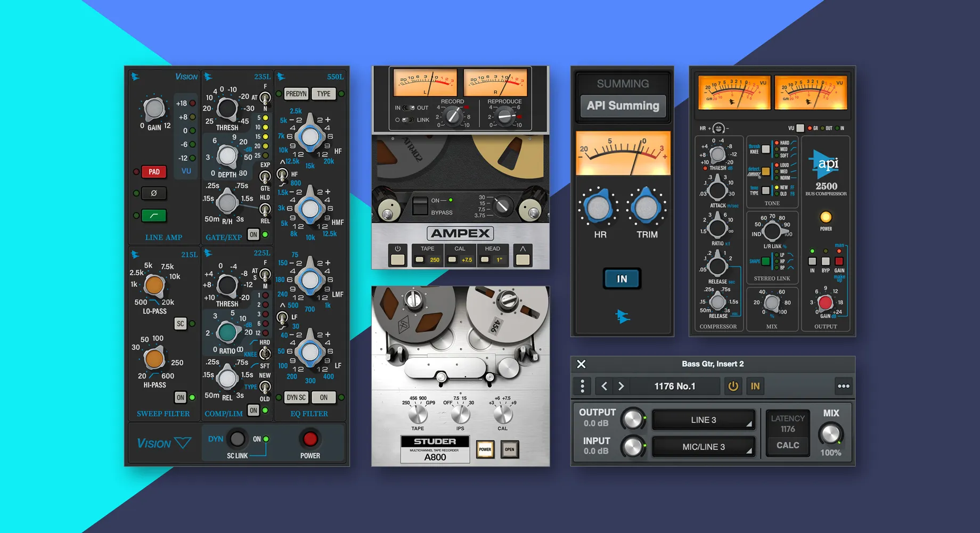Open the MIC/LINE 3 input dropdown

tap(704, 447)
